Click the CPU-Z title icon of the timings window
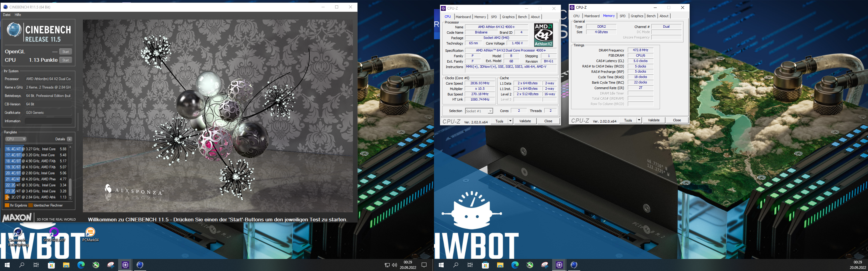 point(572,7)
